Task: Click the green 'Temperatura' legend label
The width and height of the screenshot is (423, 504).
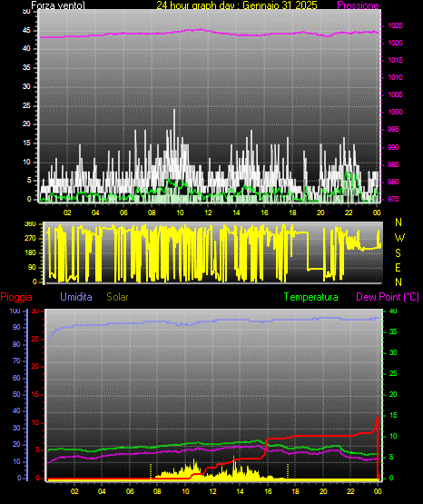Action: click(x=310, y=297)
